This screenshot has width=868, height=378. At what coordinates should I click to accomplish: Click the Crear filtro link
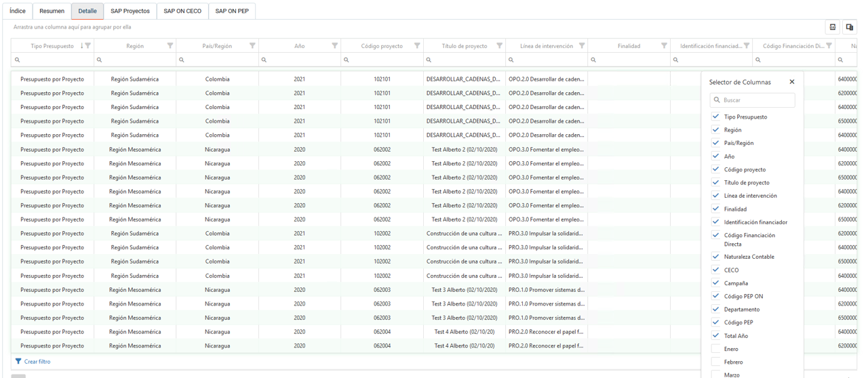(37, 362)
